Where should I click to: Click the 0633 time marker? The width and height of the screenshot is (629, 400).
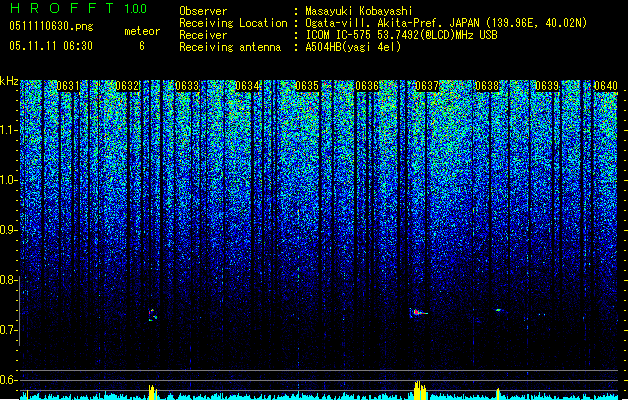[187, 86]
